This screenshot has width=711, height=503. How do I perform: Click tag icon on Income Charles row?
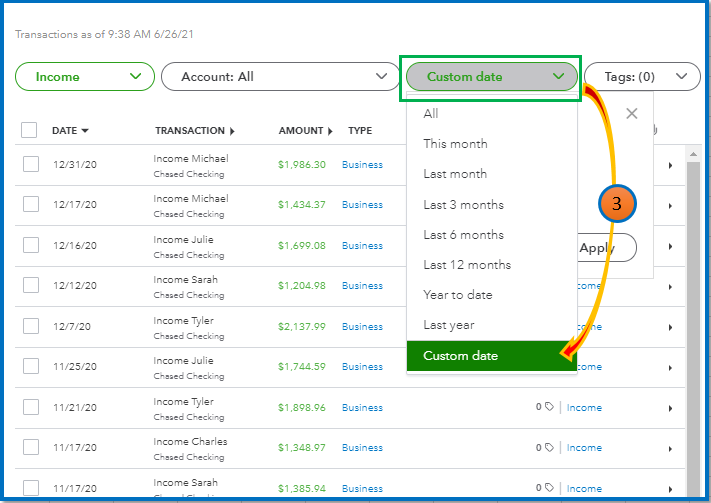549,447
